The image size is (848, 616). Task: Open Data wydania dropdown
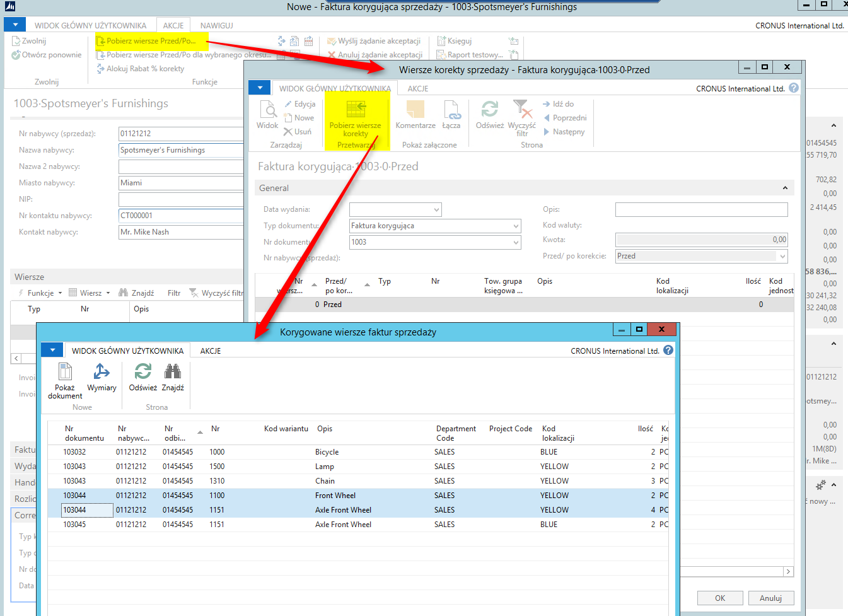436,209
